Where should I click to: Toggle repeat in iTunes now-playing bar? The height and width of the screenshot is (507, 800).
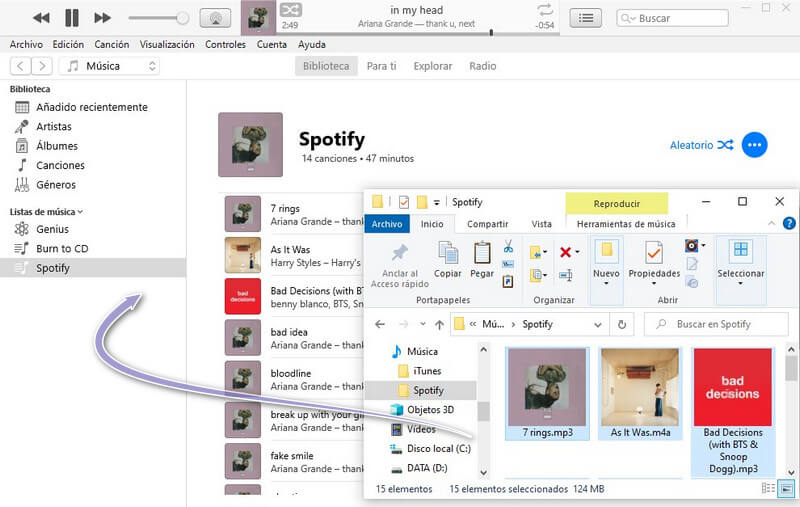545,9
